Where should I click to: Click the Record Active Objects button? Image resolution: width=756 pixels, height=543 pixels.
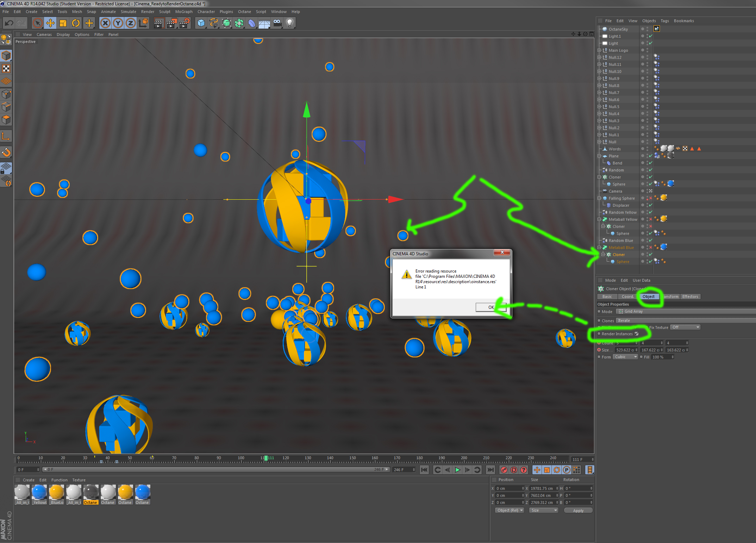point(504,470)
